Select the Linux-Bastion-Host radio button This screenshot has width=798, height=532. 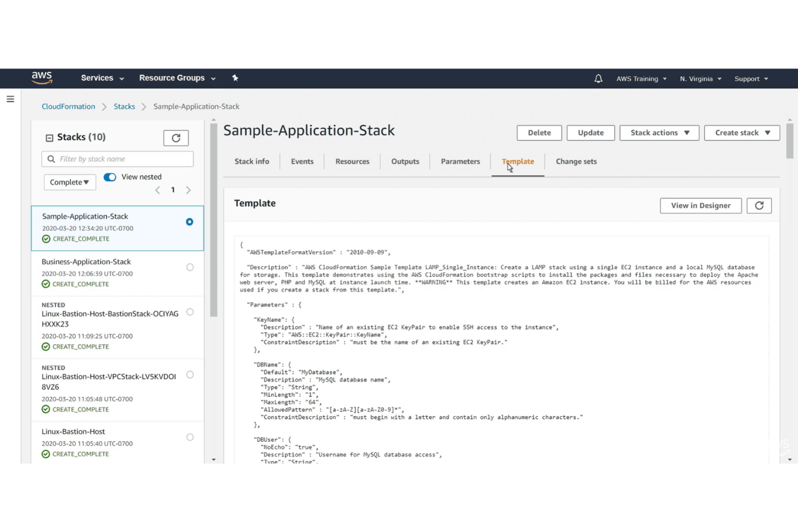(x=190, y=437)
